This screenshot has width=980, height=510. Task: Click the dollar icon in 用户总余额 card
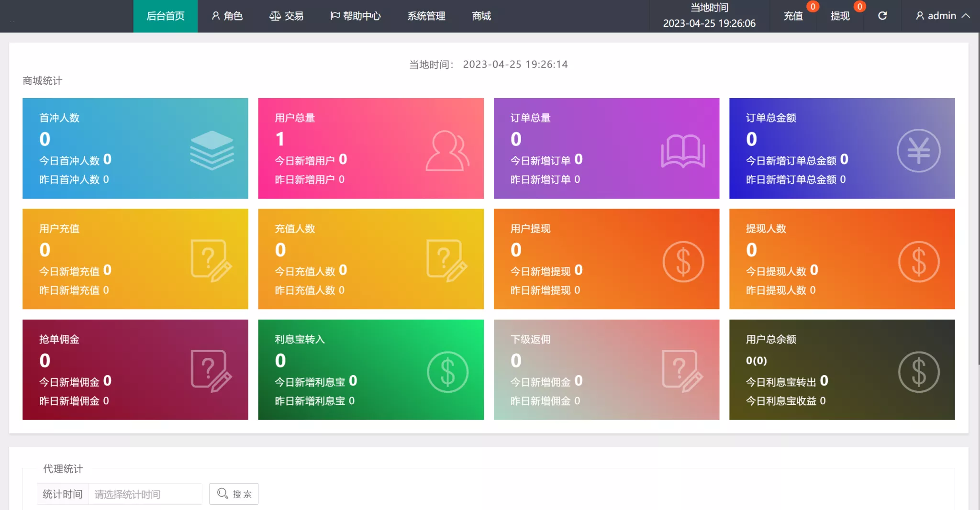[x=918, y=372]
